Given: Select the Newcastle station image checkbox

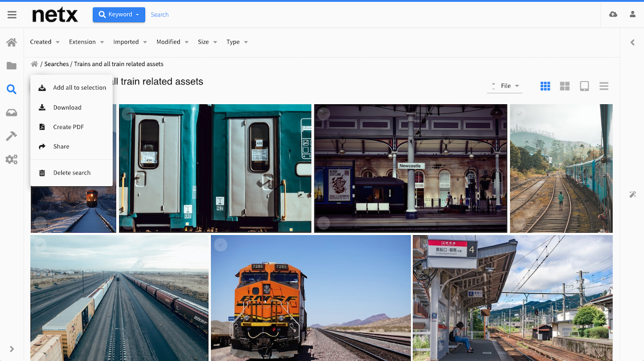Looking at the screenshot, I should [323, 113].
